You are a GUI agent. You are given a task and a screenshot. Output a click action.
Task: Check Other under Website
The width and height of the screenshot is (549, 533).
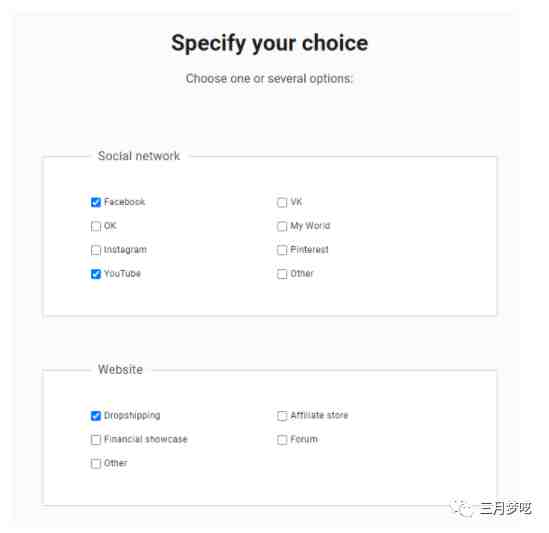pyautogui.click(x=96, y=463)
